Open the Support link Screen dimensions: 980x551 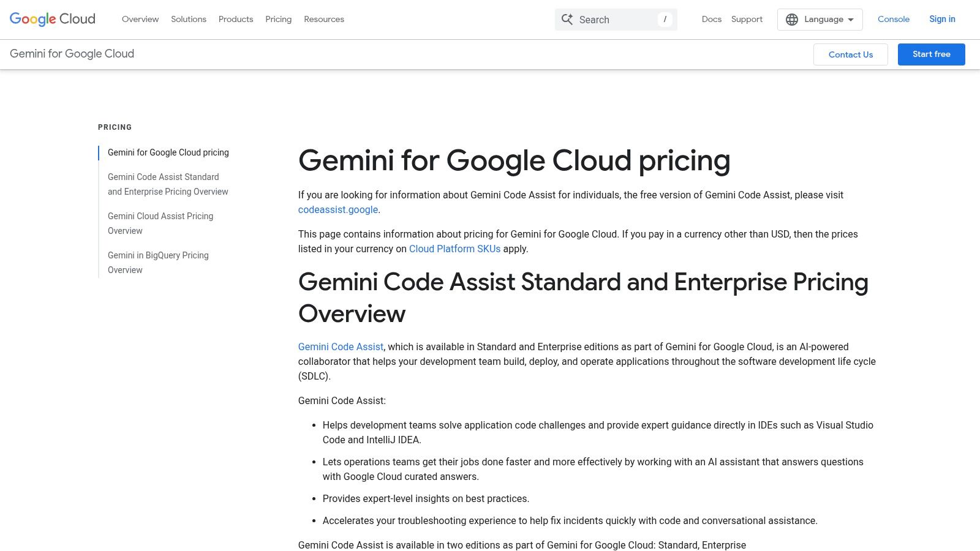(747, 19)
